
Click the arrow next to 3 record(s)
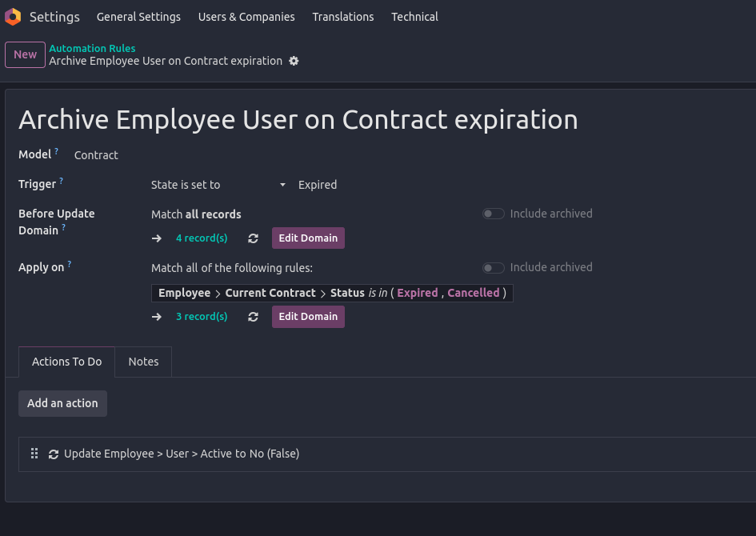(x=157, y=317)
